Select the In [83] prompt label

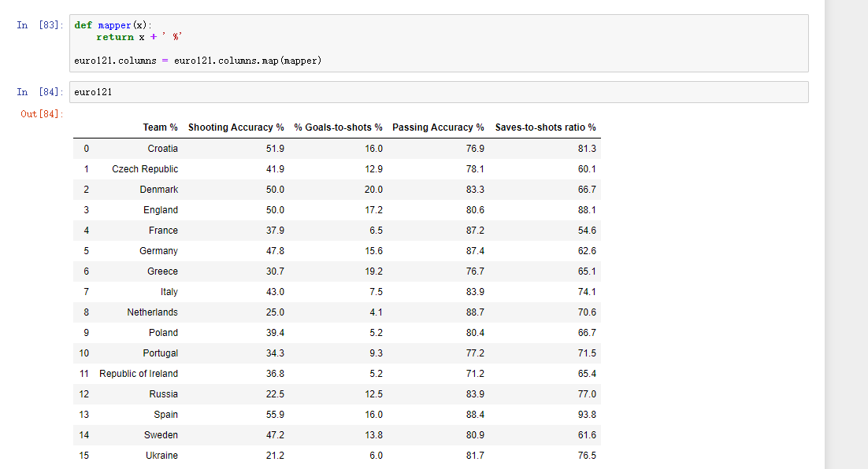[40, 25]
